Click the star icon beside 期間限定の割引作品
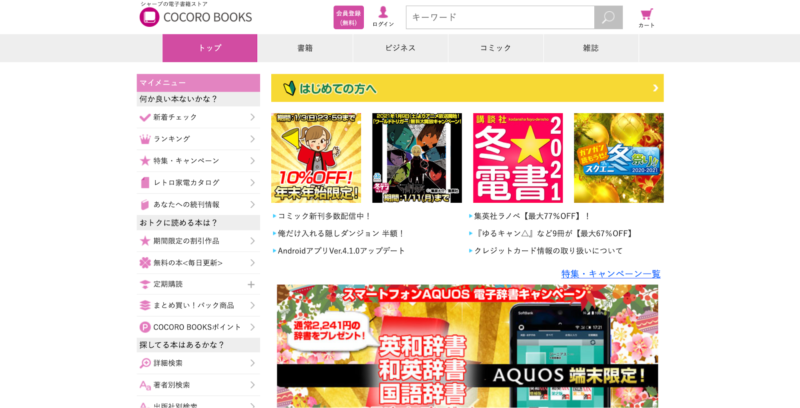 (145, 241)
